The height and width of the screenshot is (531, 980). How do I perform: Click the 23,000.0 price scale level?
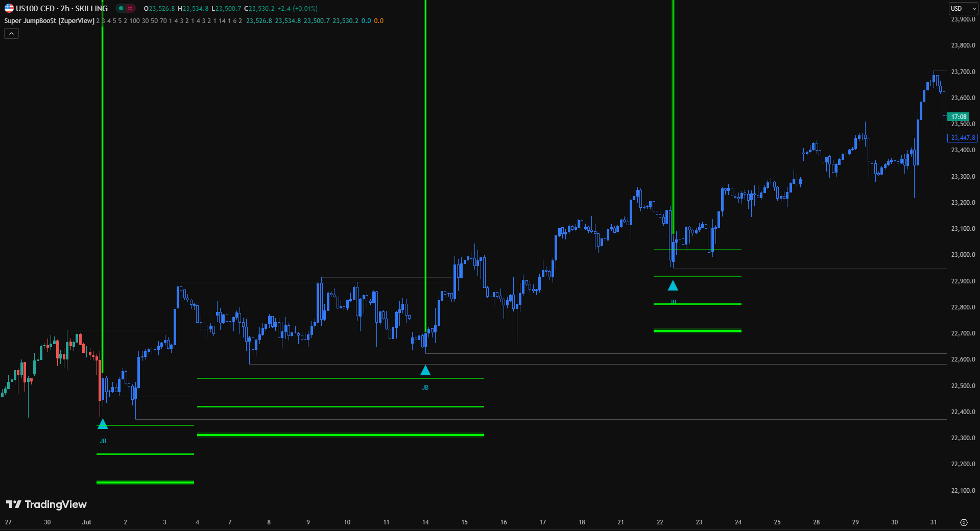(963, 255)
